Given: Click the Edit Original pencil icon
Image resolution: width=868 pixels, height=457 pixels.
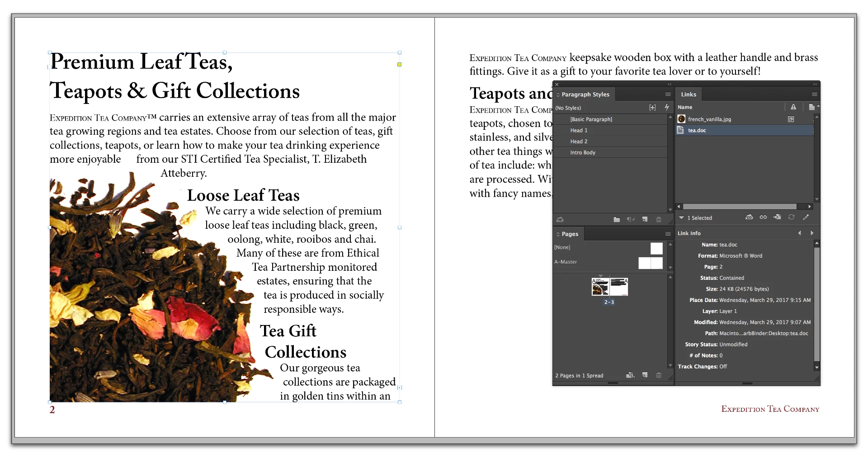Looking at the screenshot, I should click(x=806, y=217).
